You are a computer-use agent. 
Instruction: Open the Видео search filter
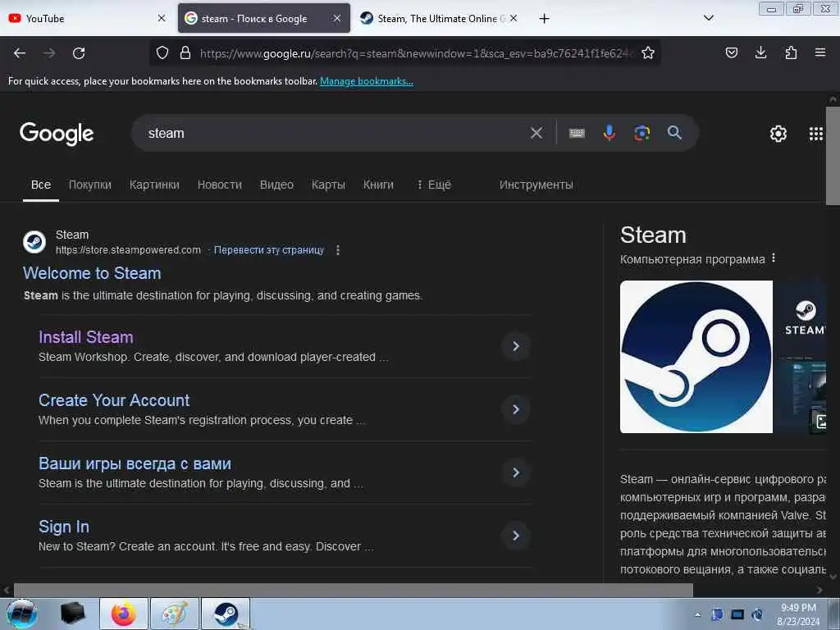276,185
